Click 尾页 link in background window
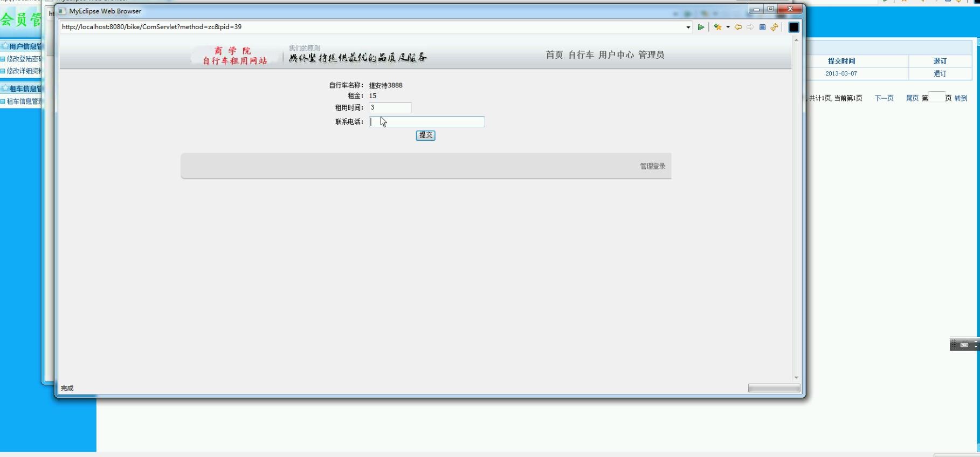Viewport: 980px width, 457px height. coord(912,98)
